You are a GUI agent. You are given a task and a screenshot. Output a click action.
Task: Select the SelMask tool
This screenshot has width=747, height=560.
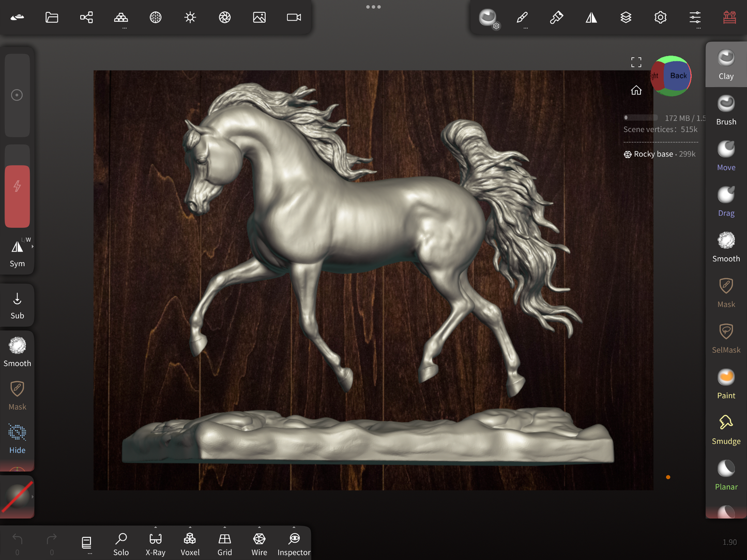coord(726,338)
